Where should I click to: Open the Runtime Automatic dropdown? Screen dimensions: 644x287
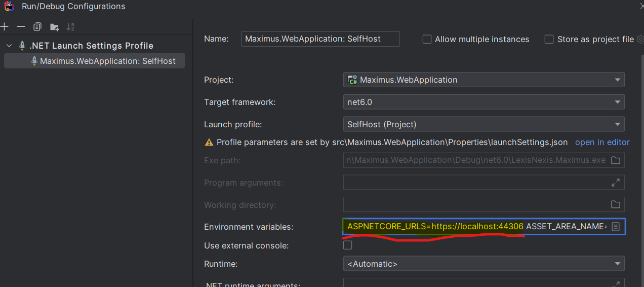[x=484, y=264]
